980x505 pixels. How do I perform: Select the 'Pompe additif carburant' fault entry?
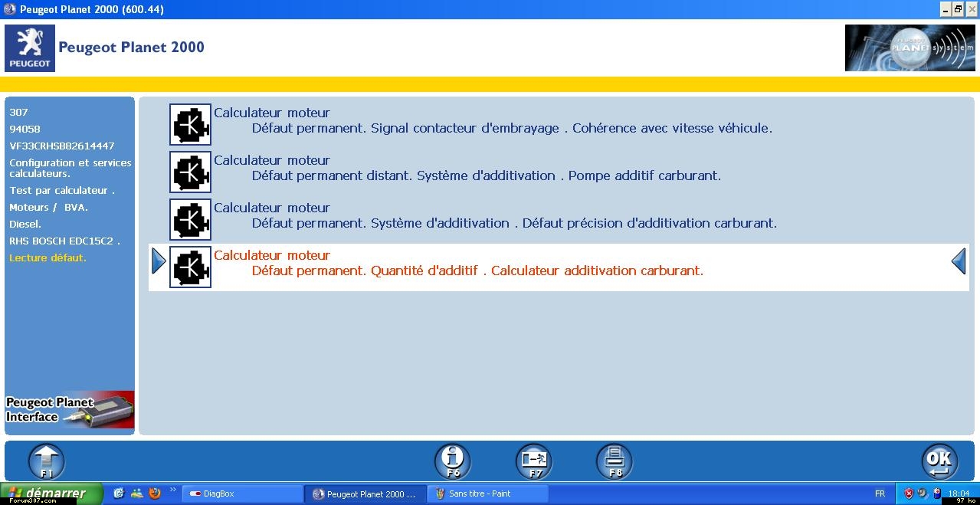coord(486,175)
